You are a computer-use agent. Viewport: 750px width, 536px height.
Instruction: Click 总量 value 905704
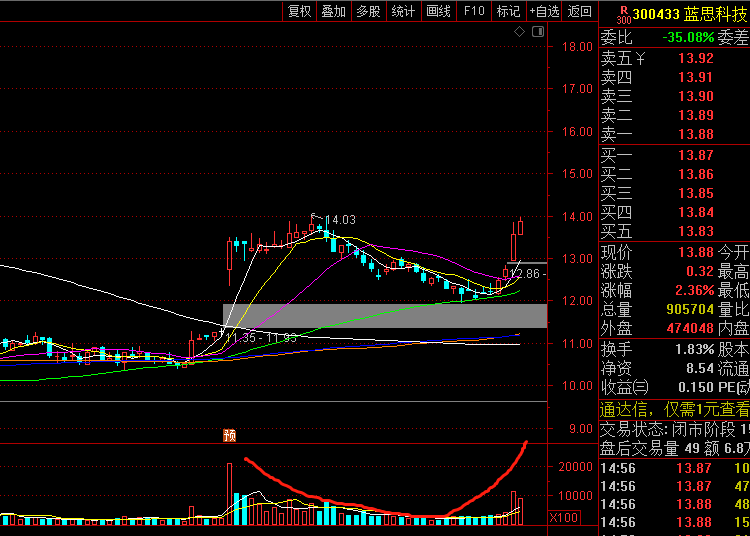(690, 309)
